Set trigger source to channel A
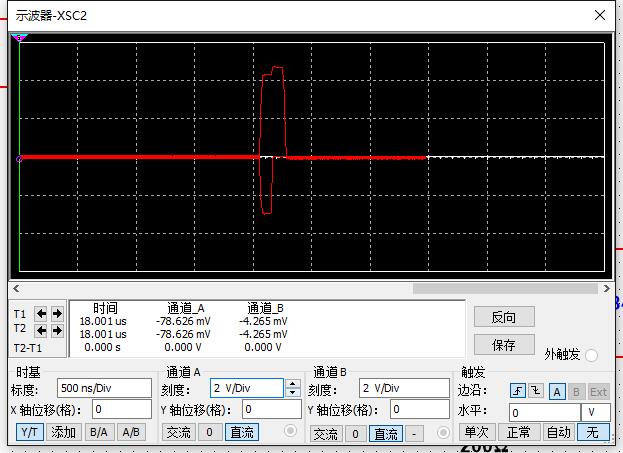This screenshot has width=623, height=453. pyautogui.click(x=557, y=392)
